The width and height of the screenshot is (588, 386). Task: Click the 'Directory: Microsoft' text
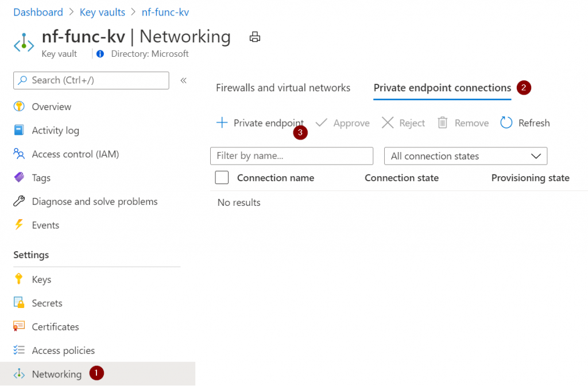tap(150, 54)
